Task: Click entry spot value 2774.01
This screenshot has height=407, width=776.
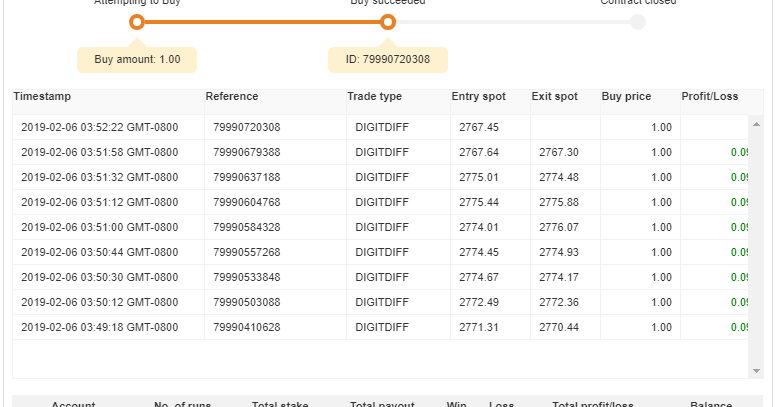Action: pos(479,227)
